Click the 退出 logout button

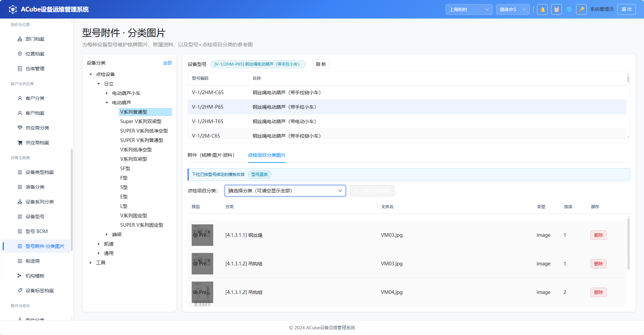coord(626,9)
